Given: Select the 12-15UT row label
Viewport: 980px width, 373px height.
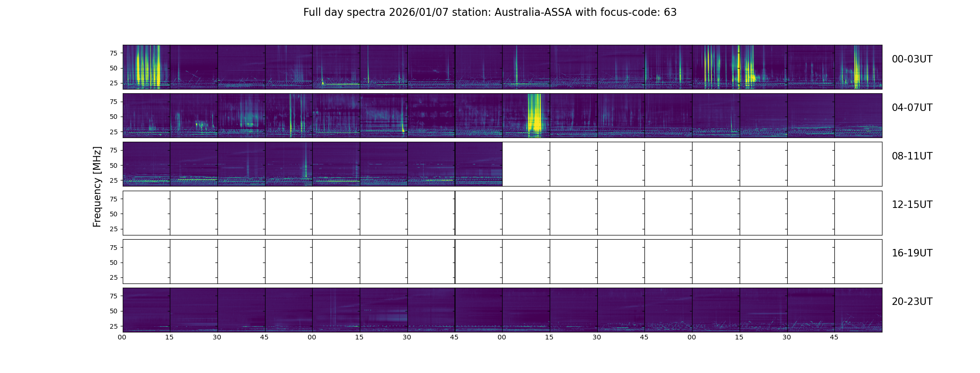Looking at the screenshot, I should coord(912,205).
